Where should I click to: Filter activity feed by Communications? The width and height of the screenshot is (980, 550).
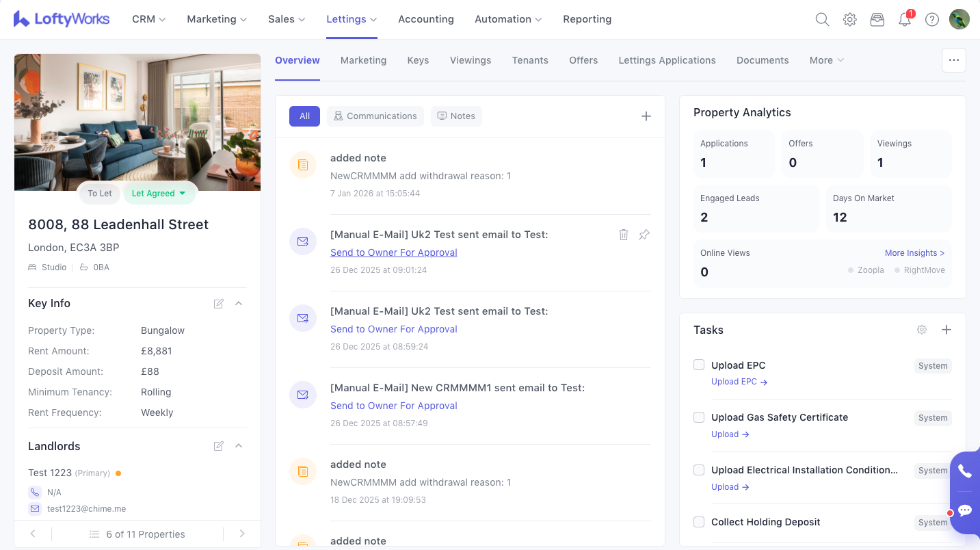(x=375, y=116)
